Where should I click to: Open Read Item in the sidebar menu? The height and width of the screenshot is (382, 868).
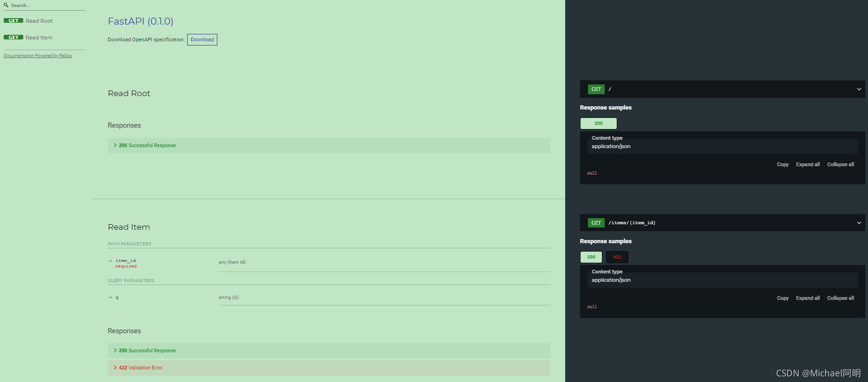point(39,38)
